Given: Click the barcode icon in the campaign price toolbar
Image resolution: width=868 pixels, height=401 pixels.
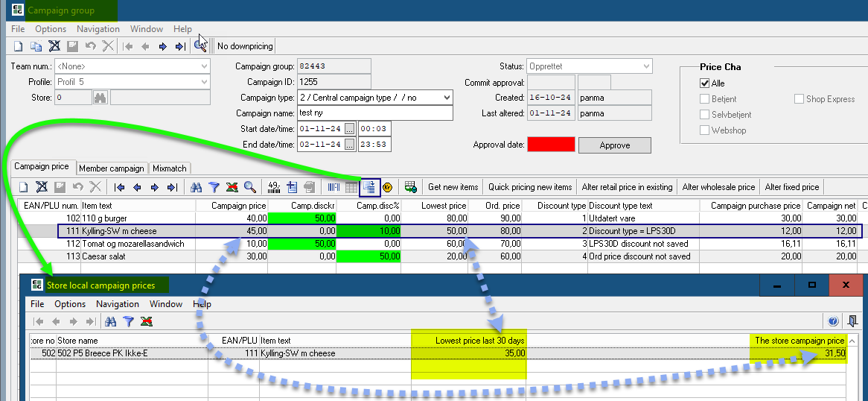Looking at the screenshot, I should tap(334, 187).
